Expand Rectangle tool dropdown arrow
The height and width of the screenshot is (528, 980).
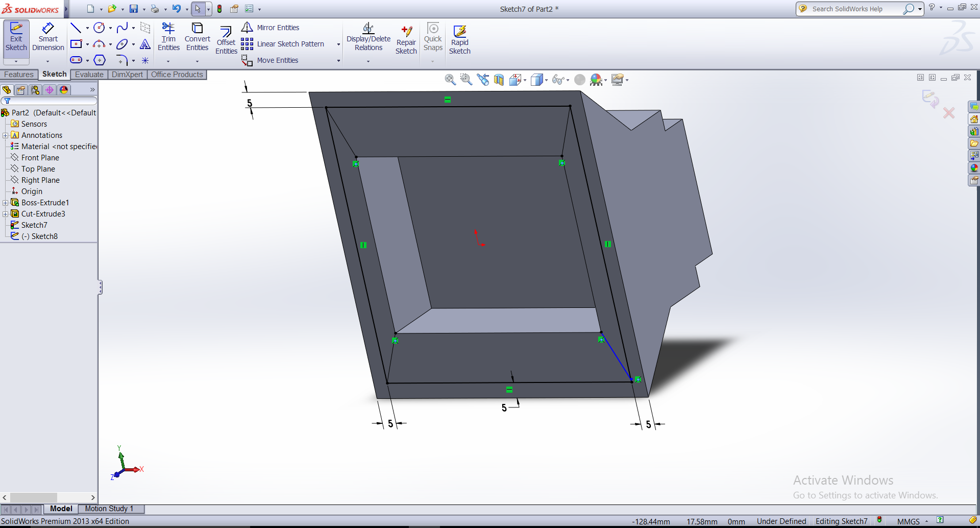pos(87,44)
